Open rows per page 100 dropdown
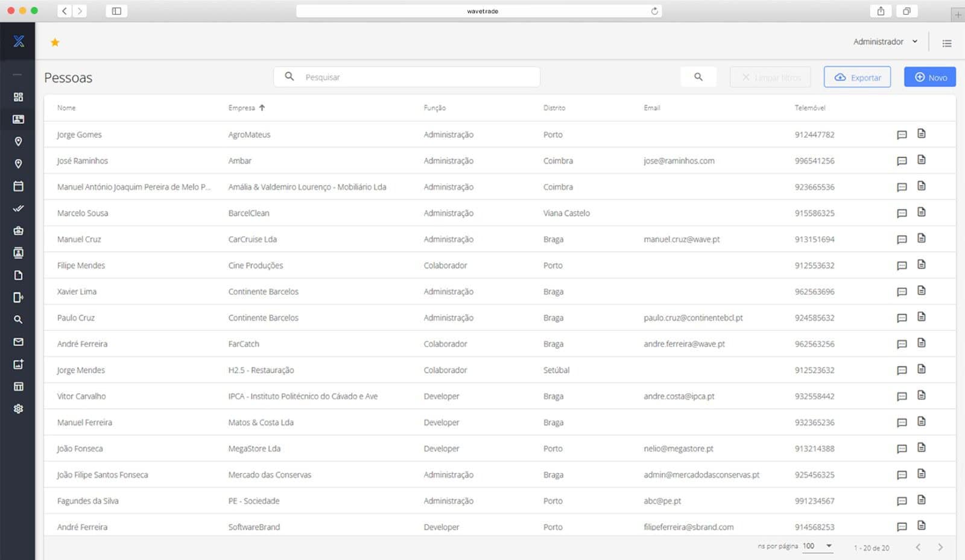Screen dimensions: 965x560 click(x=817, y=546)
